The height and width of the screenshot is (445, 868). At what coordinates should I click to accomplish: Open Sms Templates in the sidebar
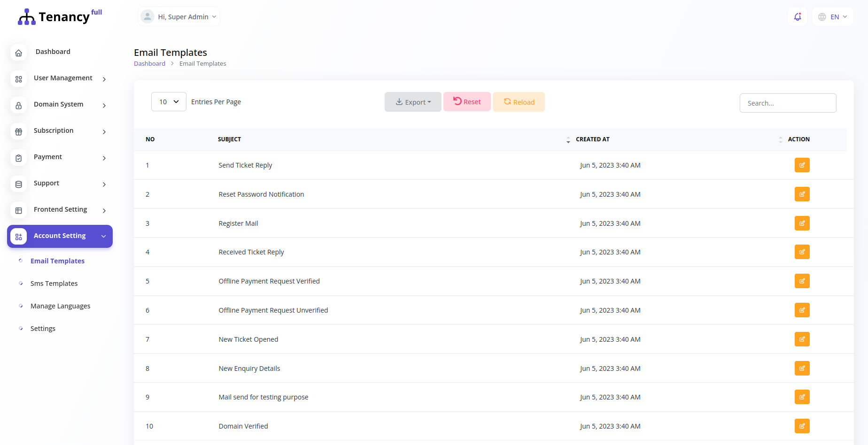tap(54, 284)
